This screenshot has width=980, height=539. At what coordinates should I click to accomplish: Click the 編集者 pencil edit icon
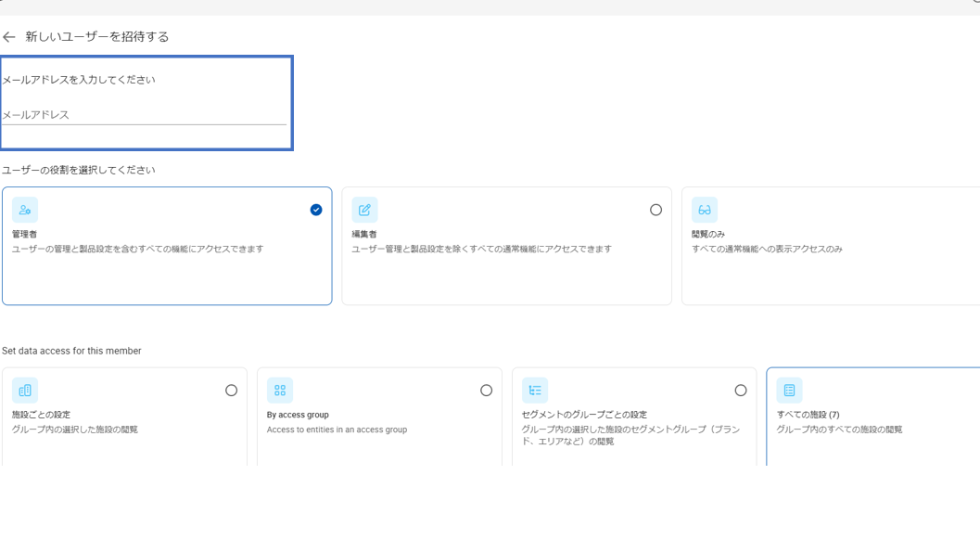pyautogui.click(x=364, y=210)
